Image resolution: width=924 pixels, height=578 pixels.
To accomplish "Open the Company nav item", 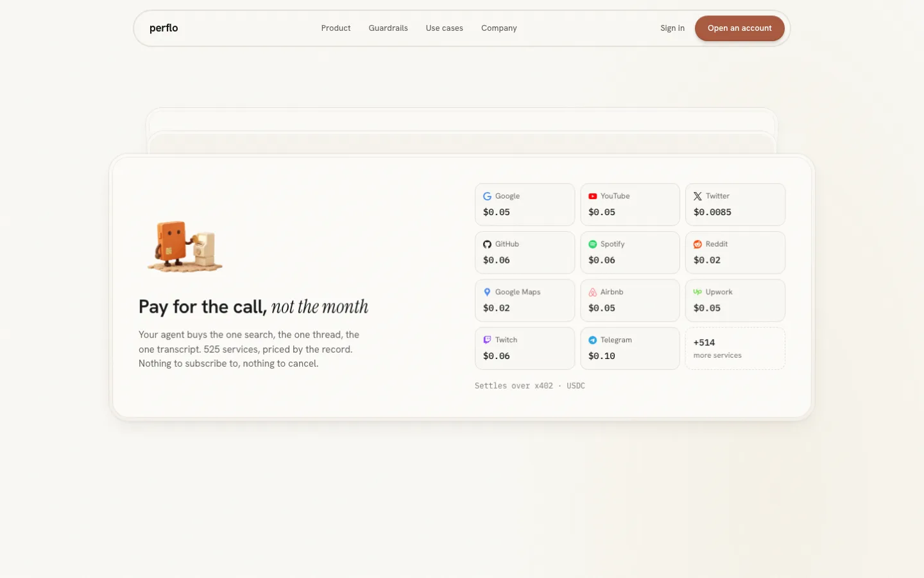I will point(499,28).
